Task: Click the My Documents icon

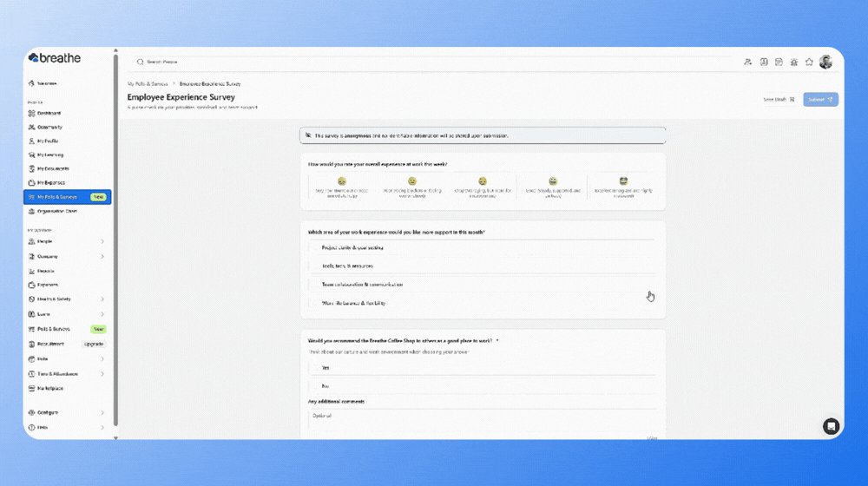Action: click(31, 169)
